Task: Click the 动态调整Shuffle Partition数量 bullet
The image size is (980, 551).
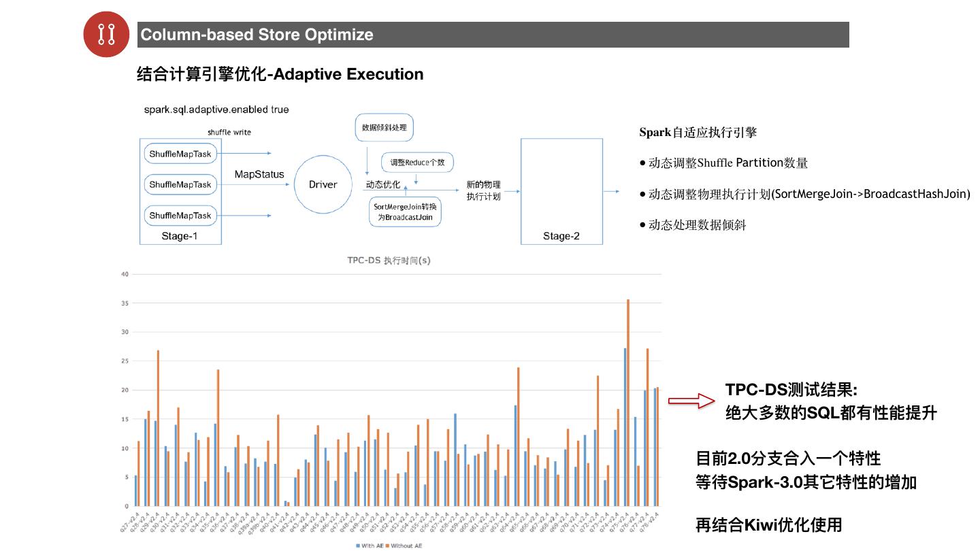Action: 728,163
